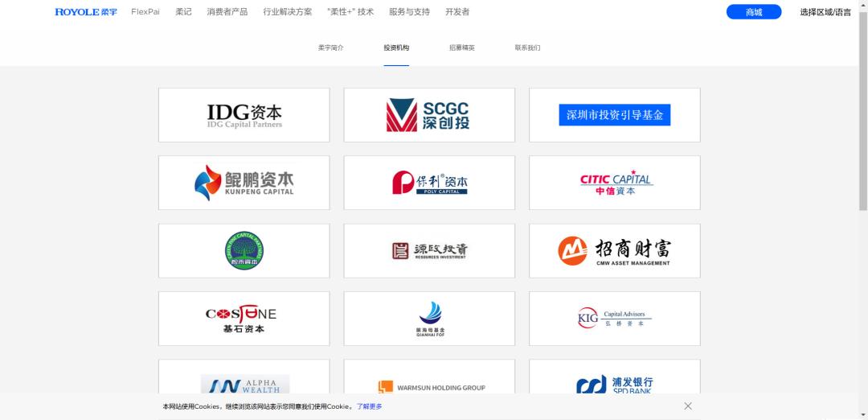Open the 消费者产品 menu
868x420 pixels.
click(x=227, y=11)
